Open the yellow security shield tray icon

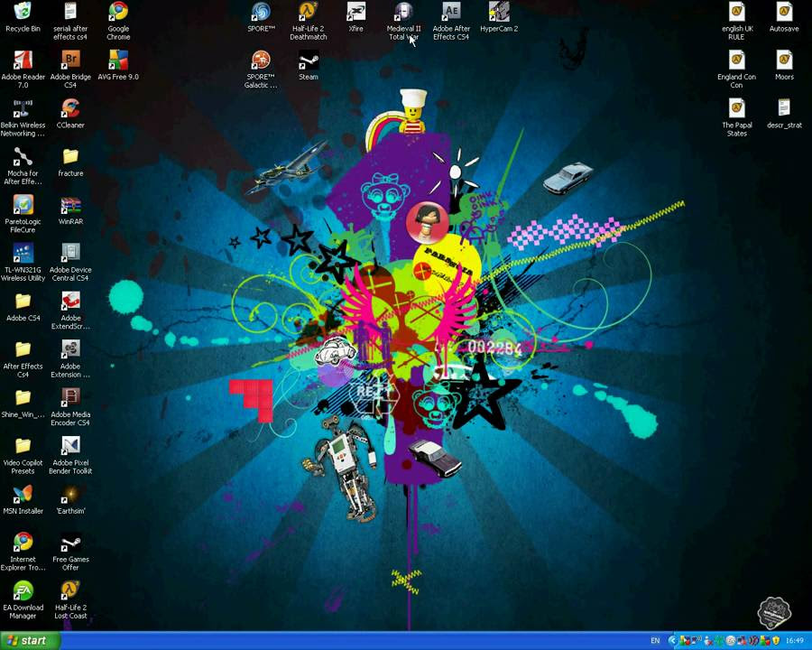pyautogui.click(x=776, y=641)
